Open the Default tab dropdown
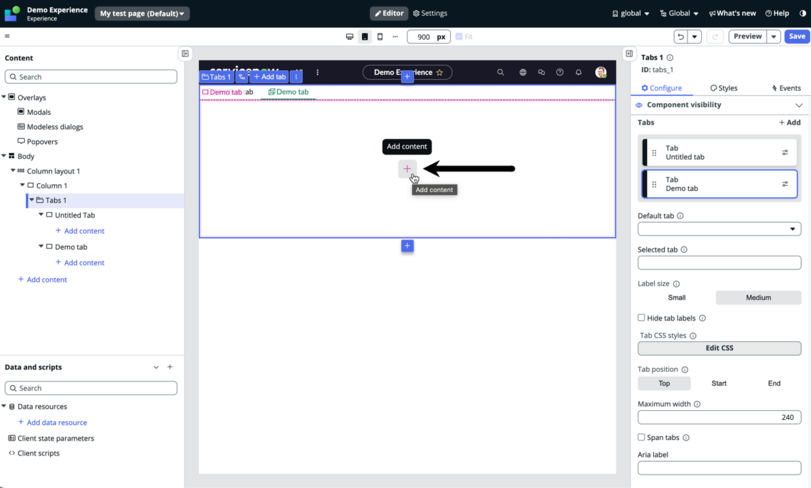This screenshot has height=488, width=811. [719, 229]
